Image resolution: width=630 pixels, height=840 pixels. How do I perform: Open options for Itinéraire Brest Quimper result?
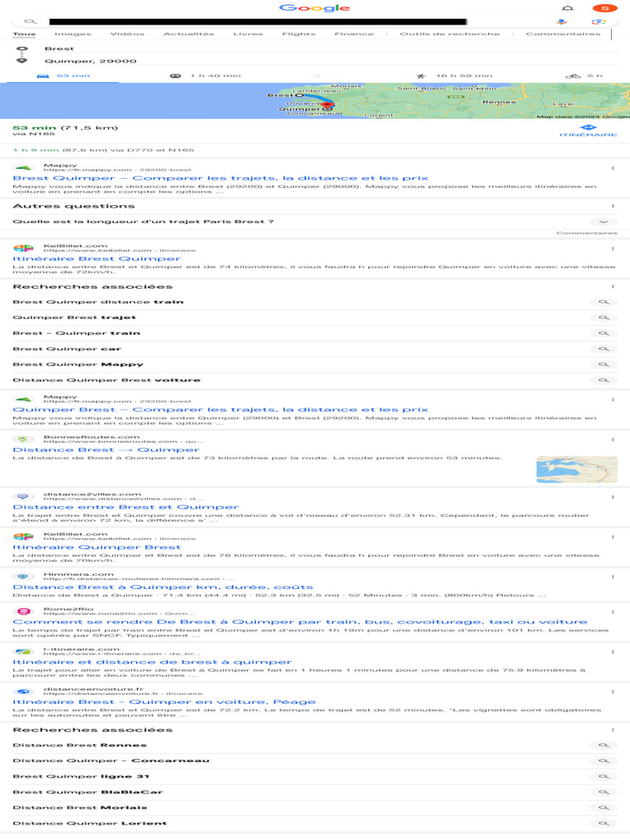pos(612,249)
